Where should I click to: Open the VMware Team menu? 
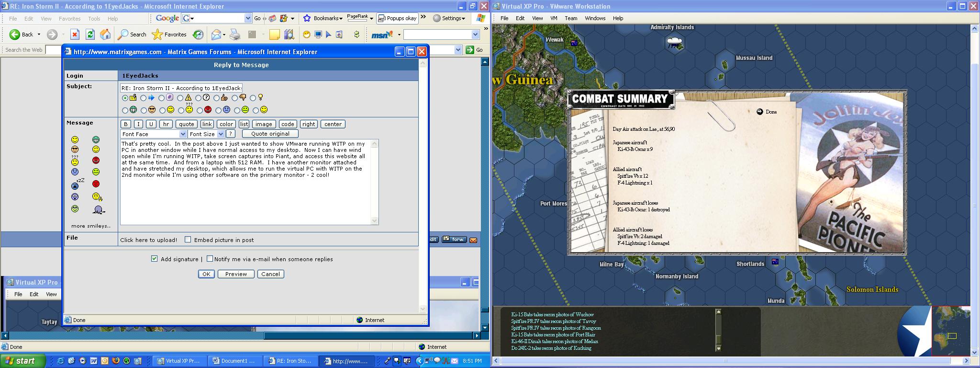(571, 18)
